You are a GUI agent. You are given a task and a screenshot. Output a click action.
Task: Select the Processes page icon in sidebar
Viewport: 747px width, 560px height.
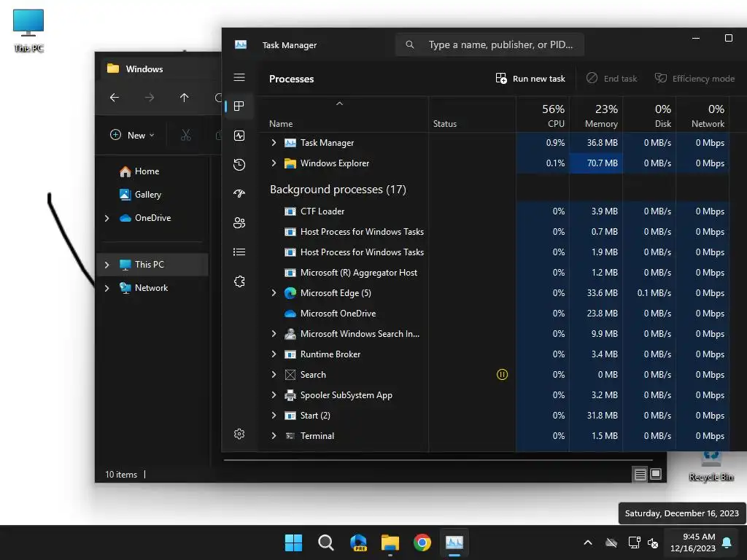239,106
